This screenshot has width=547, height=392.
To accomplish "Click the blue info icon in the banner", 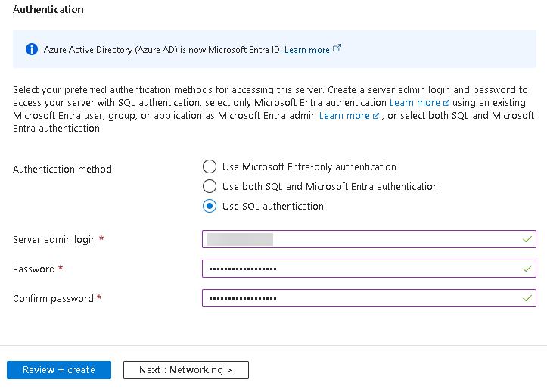I will tap(32, 49).
